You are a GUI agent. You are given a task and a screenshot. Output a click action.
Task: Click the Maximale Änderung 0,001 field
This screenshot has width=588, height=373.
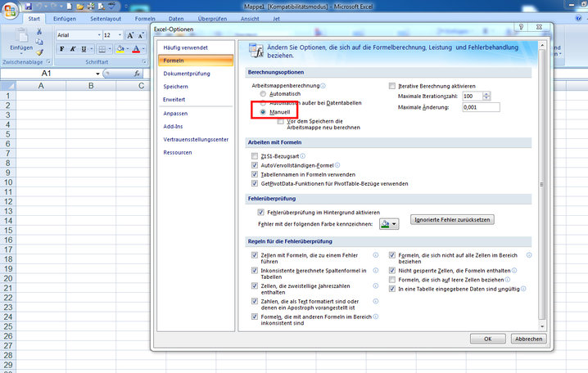pyautogui.click(x=481, y=107)
